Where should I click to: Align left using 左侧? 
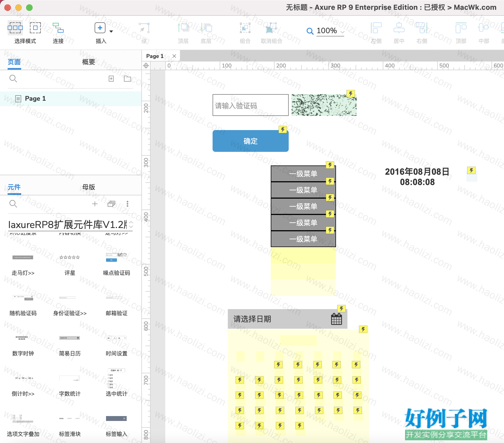(x=376, y=28)
